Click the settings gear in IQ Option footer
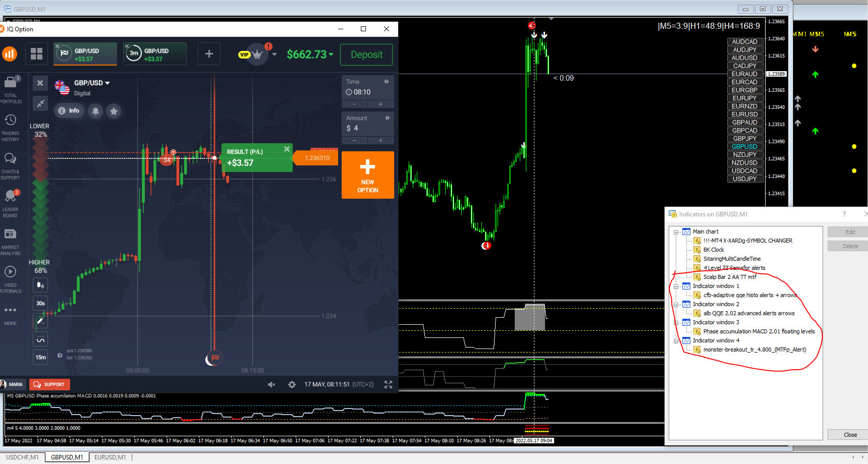The image size is (868, 464). coord(292,384)
